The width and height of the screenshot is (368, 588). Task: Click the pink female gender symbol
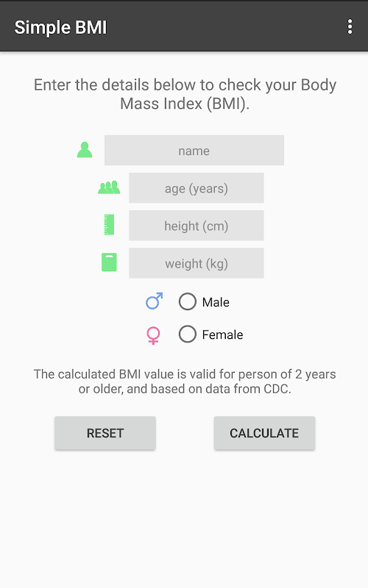(x=153, y=335)
